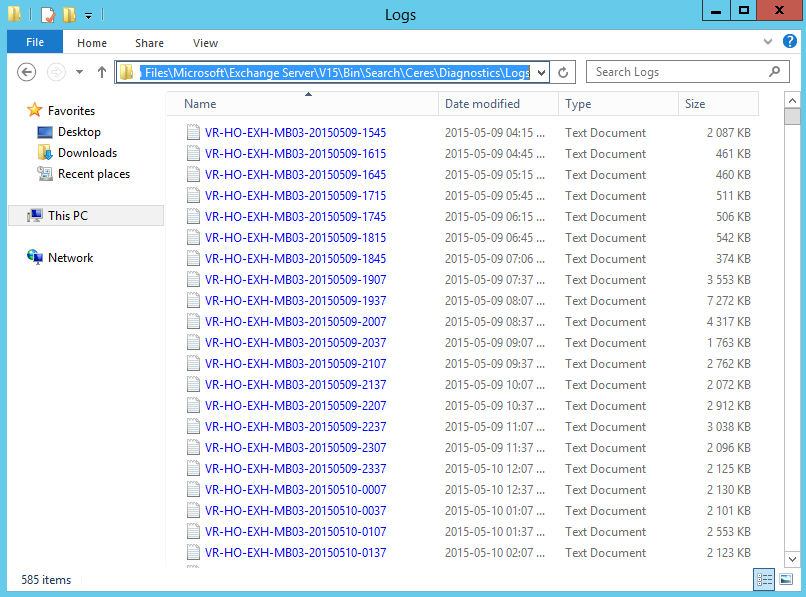Click document icon of file ending 1907

pyautogui.click(x=193, y=279)
